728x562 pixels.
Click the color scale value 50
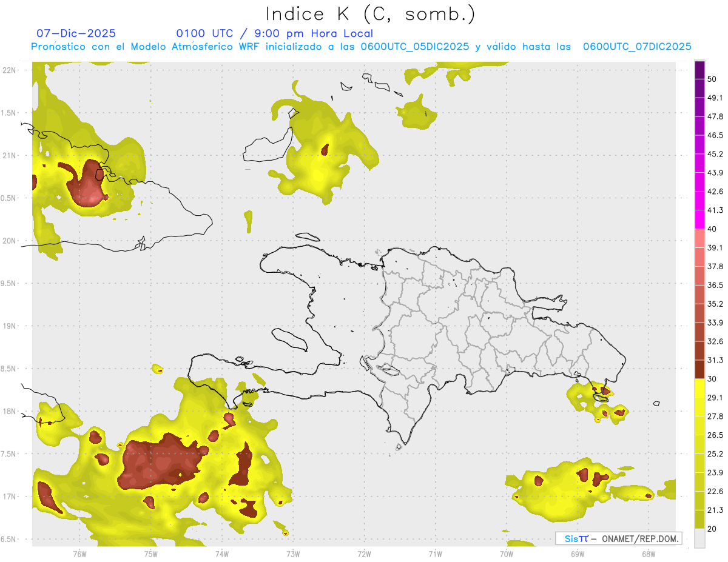click(x=712, y=79)
